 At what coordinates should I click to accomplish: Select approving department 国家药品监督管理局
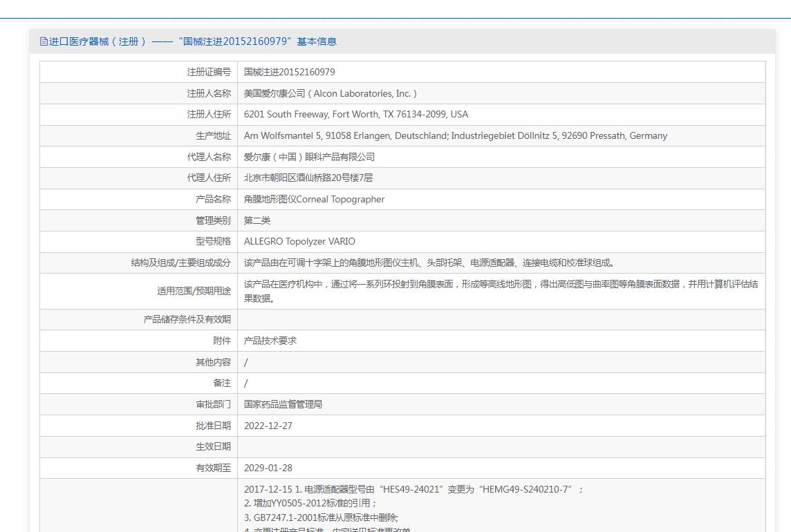(x=283, y=404)
